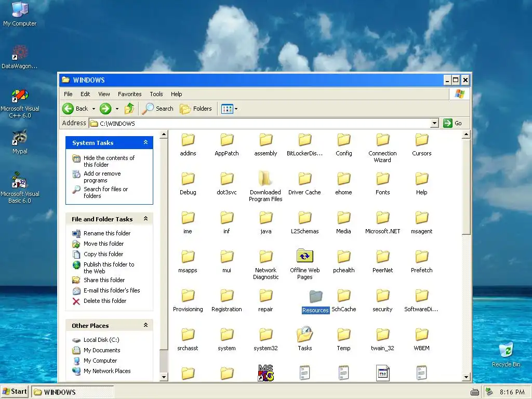Select the Driver Cache folder
The width and height of the screenshot is (532, 399).
(x=304, y=183)
